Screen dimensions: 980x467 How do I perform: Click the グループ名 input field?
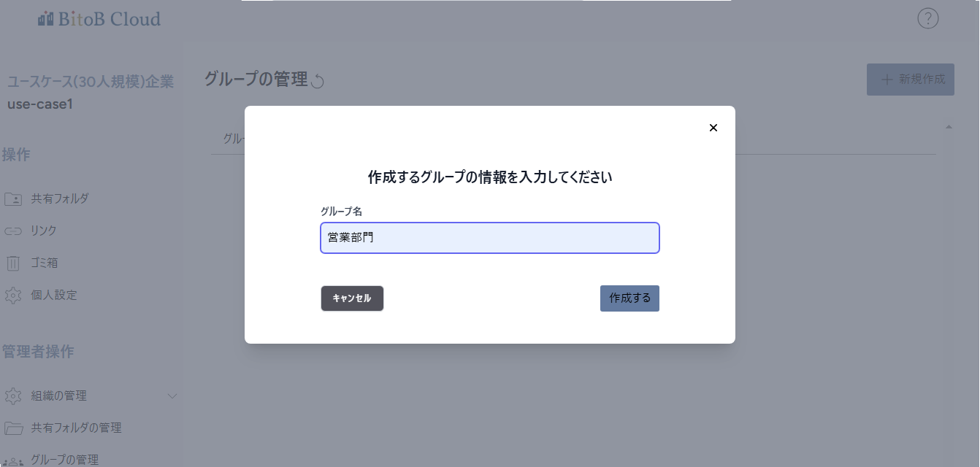[490, 238]
